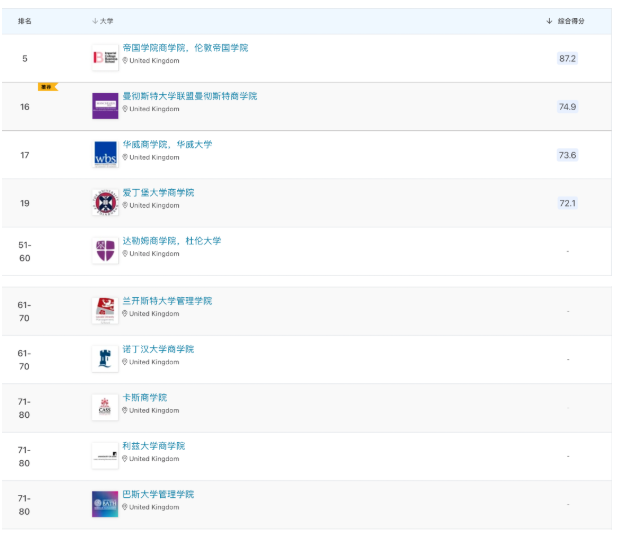619x536 pixels.
Task: Select score 87.2 for Imperial College
Action: (567, 58)
